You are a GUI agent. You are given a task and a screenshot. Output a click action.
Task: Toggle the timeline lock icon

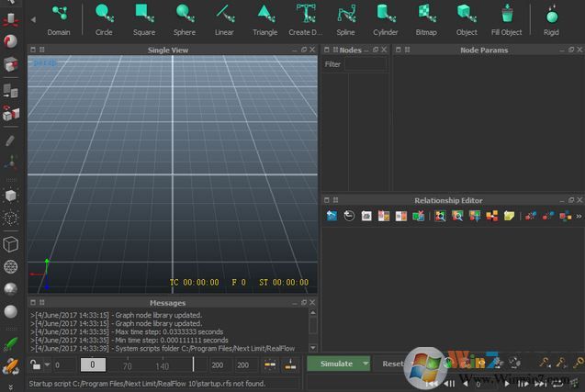[x=36, y=364]
